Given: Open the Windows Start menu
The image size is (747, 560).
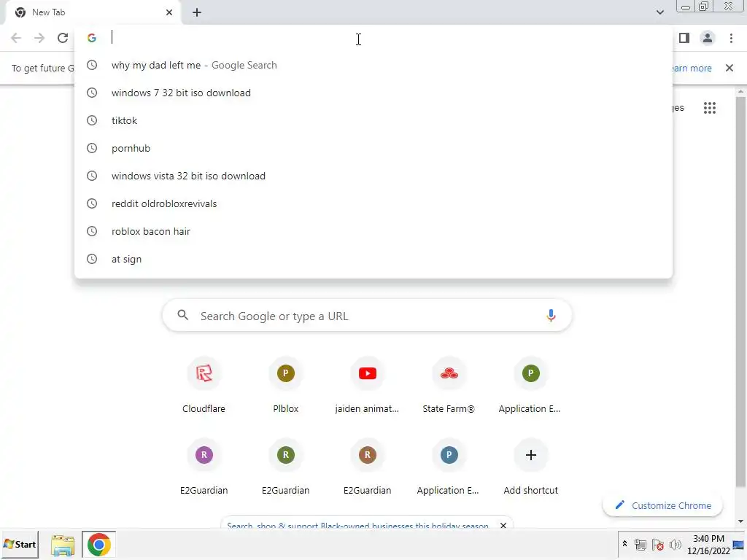Looking at the screenshot, I should click(x=20, y=544).
